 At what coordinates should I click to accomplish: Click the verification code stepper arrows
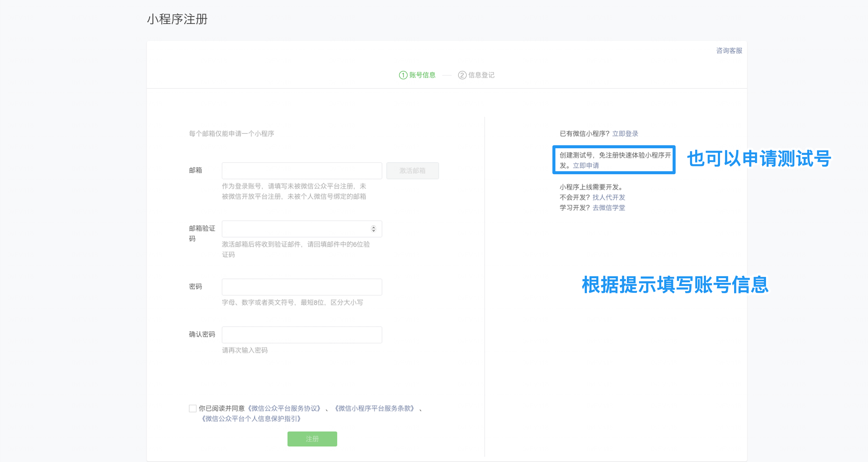[373, 229]
